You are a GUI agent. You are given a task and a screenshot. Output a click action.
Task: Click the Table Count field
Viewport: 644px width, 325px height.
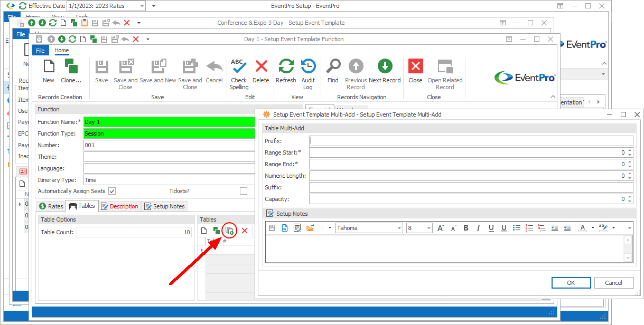click(x=134, y=232)
